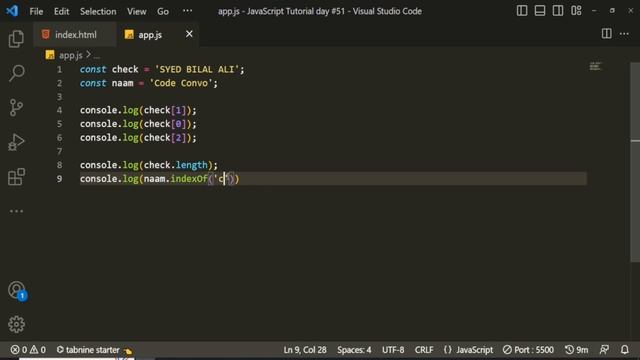Click check[2] on line 6
The width and height of the screenshot is (640, 360).
(x=165, y=138)
